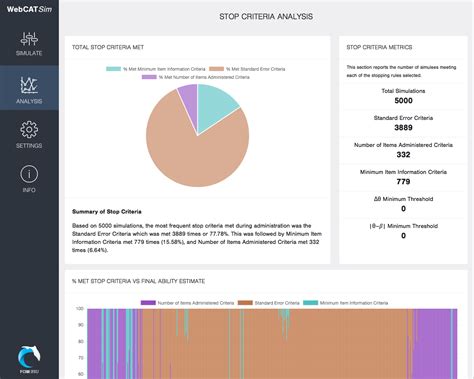Open the Info circle icon
Viewport: 474px width, 379px height.
[29, 174]
